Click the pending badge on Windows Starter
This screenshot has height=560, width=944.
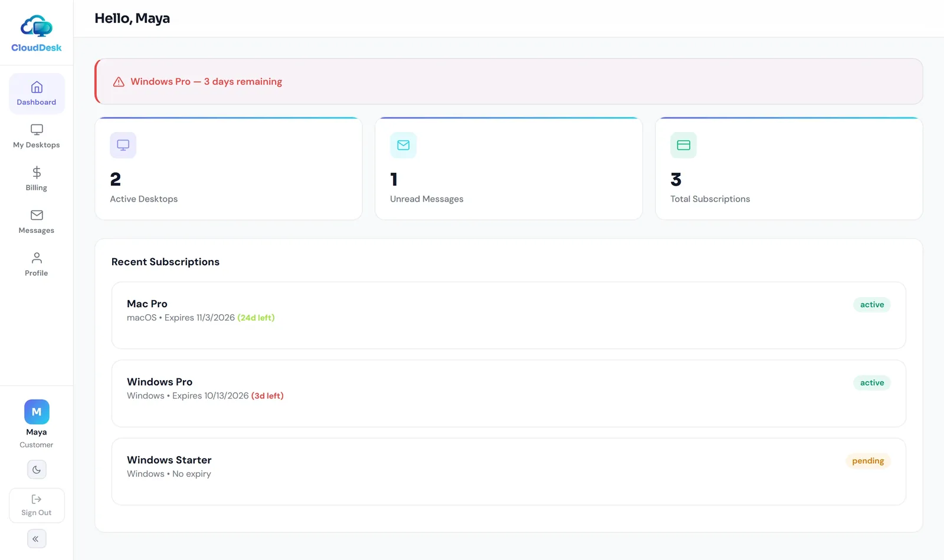tap(868, 461)
